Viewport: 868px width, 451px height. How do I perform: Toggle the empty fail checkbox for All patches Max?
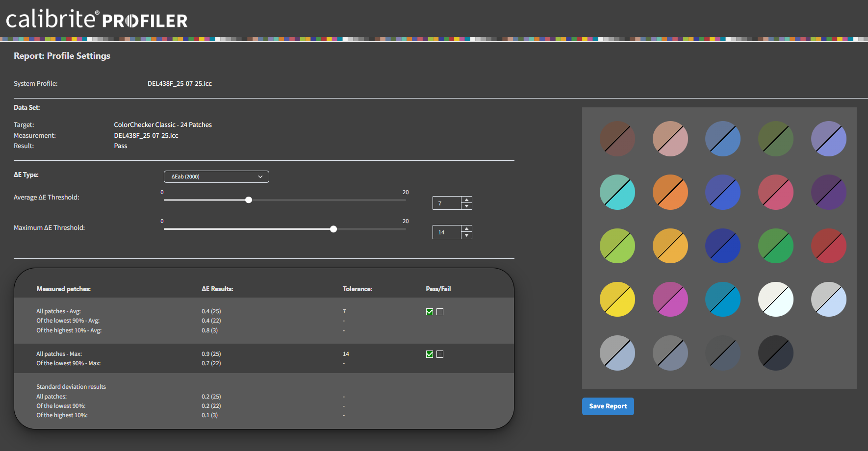click(440, 354)
